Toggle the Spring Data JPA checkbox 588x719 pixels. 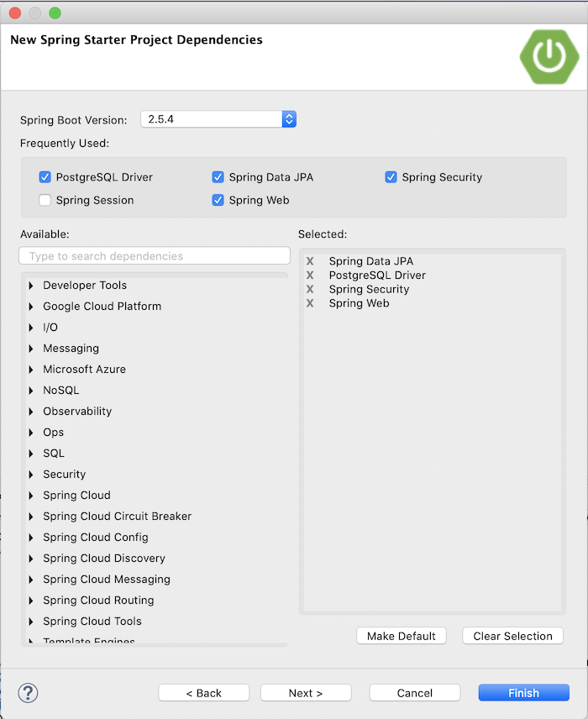coord(218,177)
